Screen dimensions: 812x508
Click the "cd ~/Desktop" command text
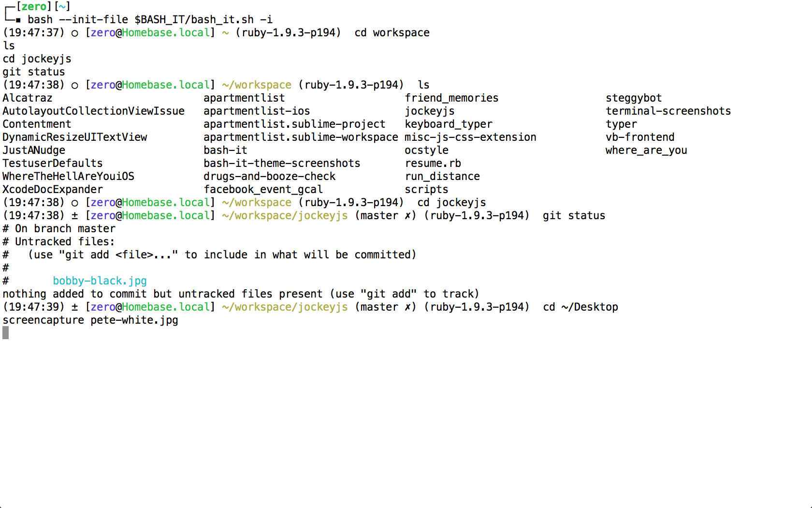(580, 307)
